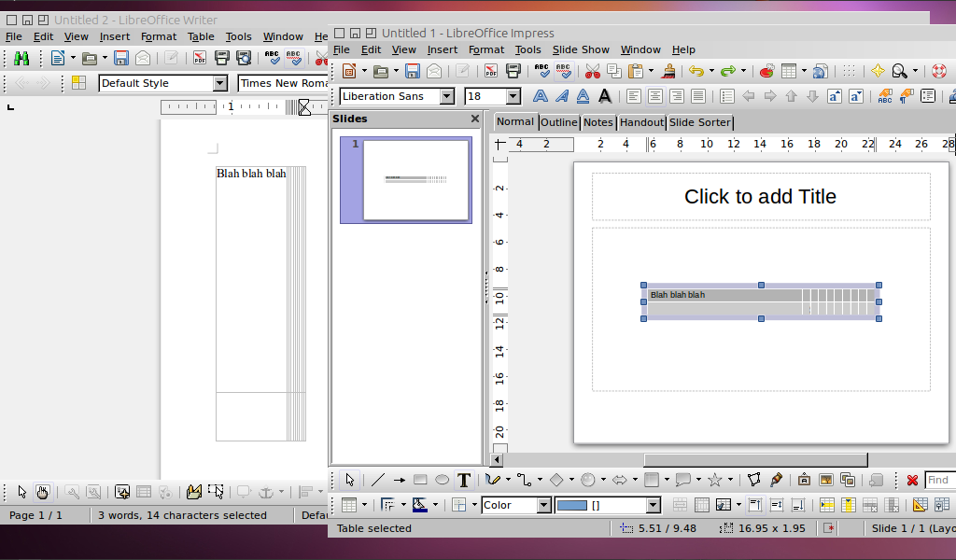Screen dimensions: 956x560
Task: Open the font size 18 dropdown
Action: coord(513,95)
